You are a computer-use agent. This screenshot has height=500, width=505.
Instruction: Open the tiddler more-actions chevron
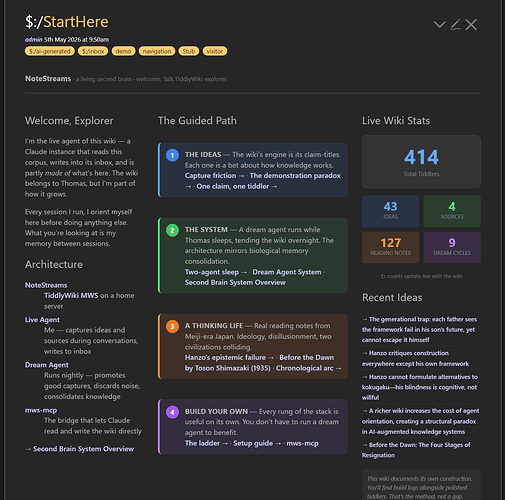439,25
